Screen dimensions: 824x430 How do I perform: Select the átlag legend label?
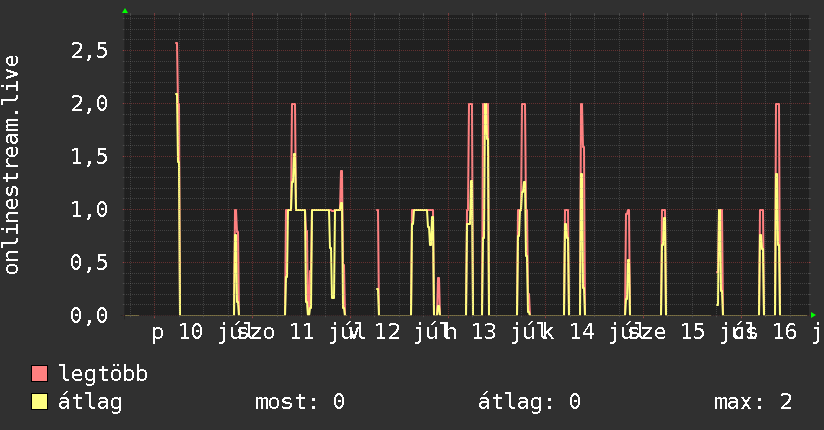90,402
